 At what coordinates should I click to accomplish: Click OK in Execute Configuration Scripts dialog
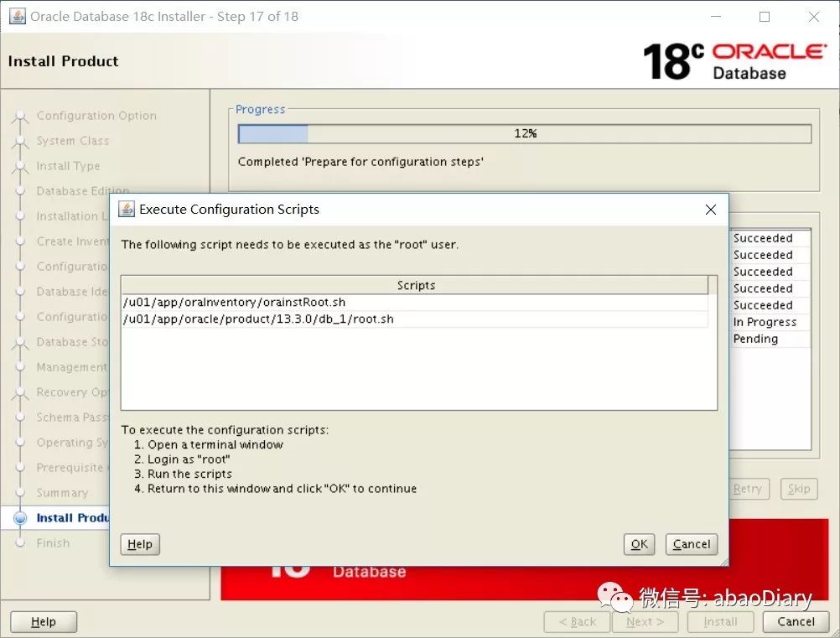coord(639,544)
